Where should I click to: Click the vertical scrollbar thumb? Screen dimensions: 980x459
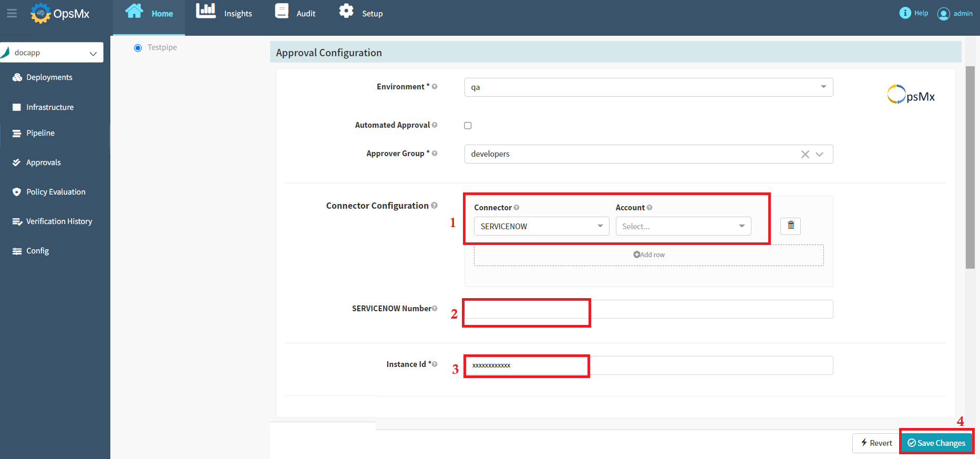coord(970,168)
